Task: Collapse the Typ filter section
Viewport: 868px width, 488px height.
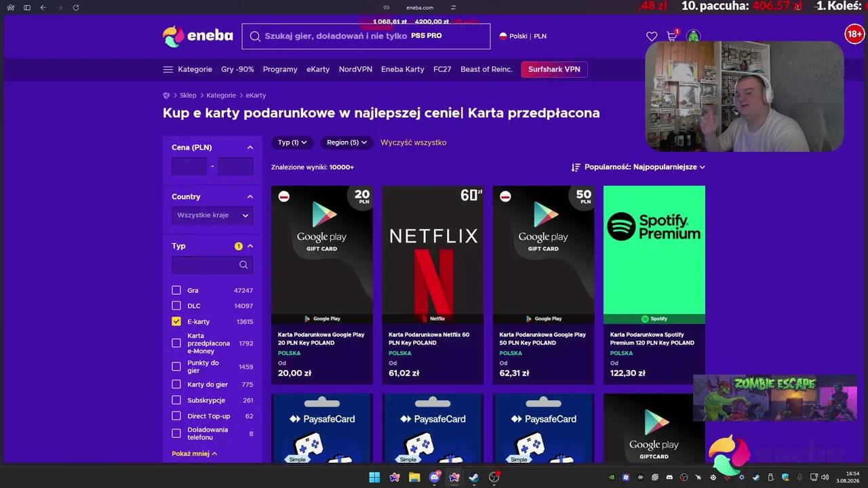Action: click(x=250, y=246)
